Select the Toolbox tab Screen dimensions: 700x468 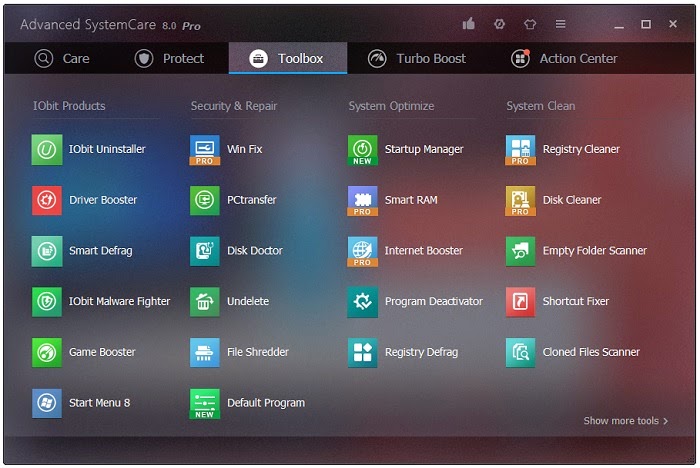tap(288, 58)
